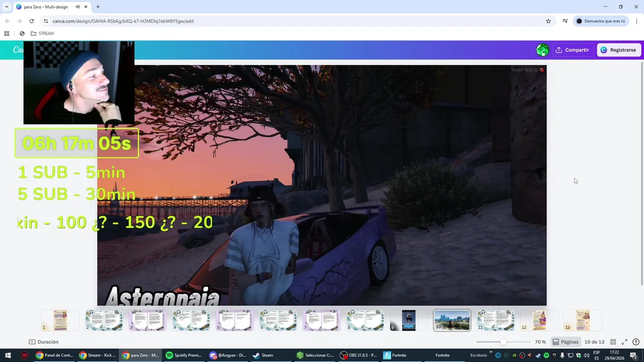The height and width of the screenshot is (362, 644).
Task: Click the globe bookmark icon
Action: 22,34
